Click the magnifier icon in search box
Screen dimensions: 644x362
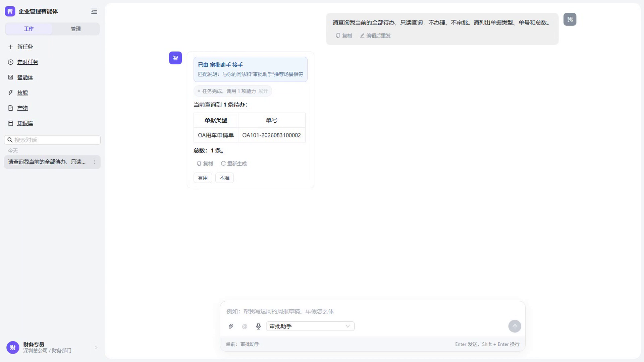(x=10, y=140)
